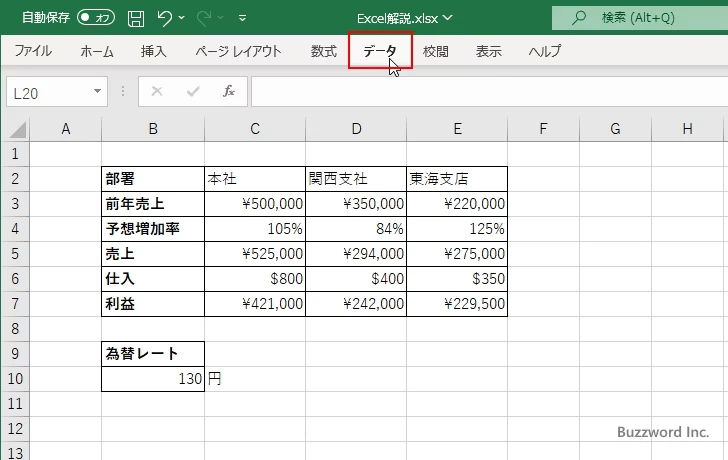Select row 5 header
Image resolution: width=728 pixels, height=460 pixels.
15,254
